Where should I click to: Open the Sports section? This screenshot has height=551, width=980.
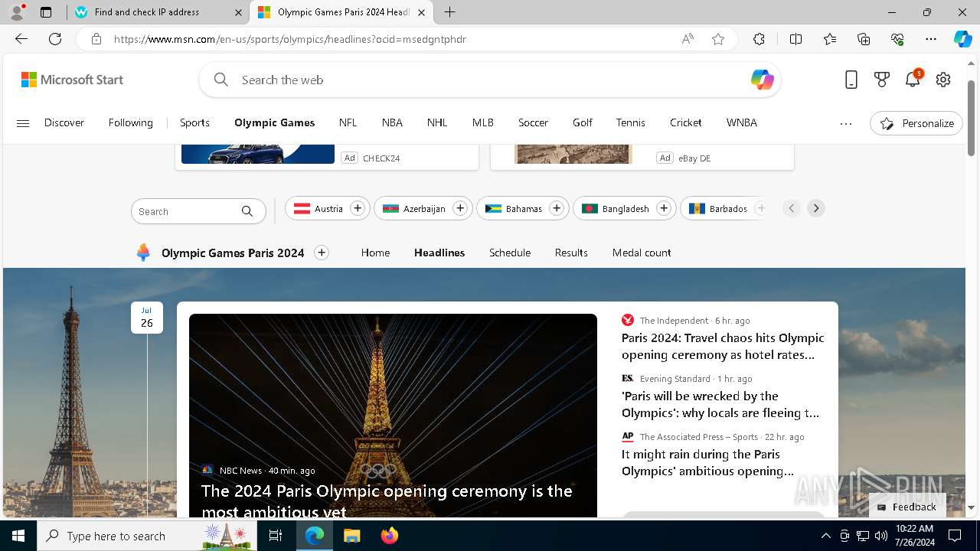194,122
